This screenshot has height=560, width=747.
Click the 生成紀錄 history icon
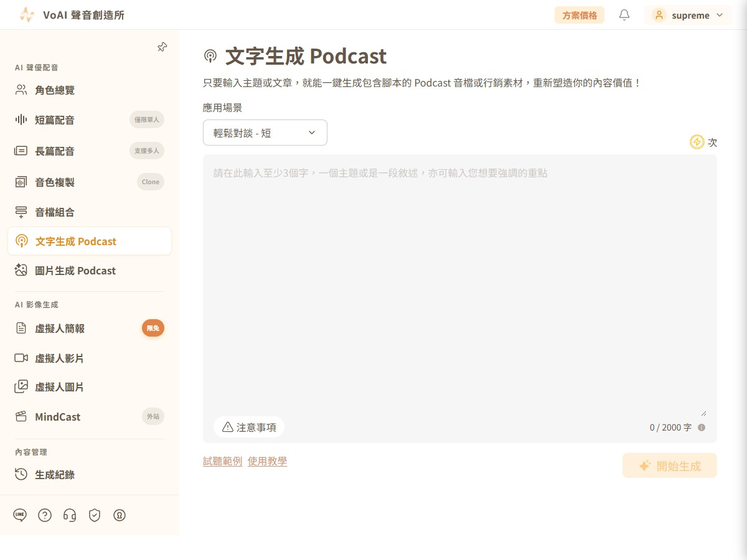pos(21,474)
